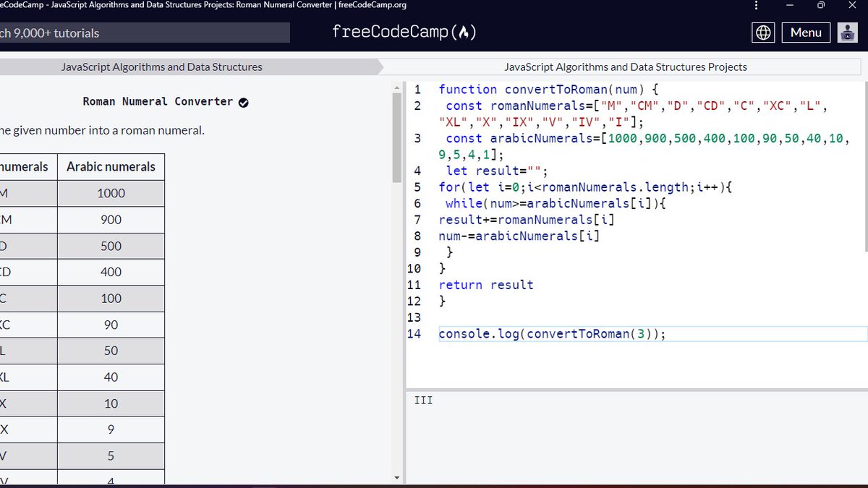Click the search tutorials field
Image resolution: width=868 pixels, height=488 pixels.
[145, 33]
